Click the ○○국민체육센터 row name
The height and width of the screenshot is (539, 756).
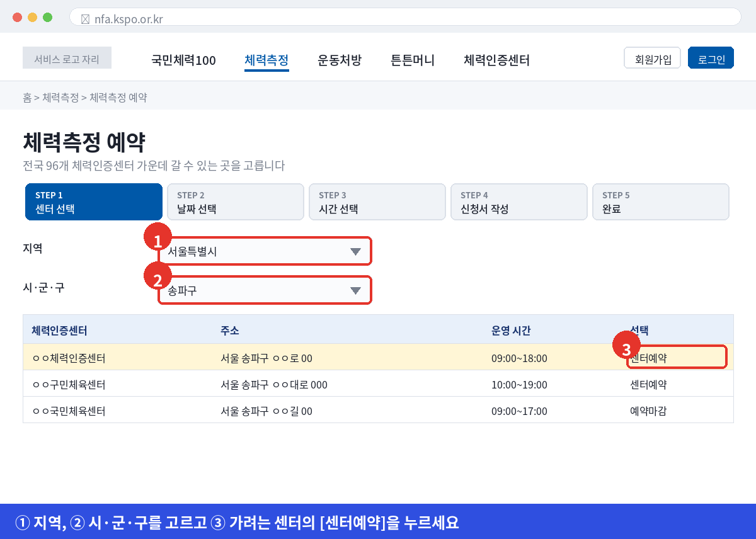(x=69, y=411)
